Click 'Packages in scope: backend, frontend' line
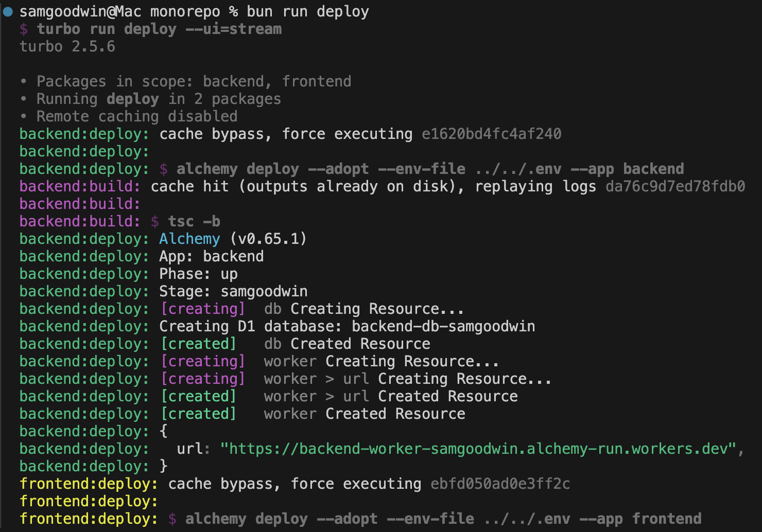The width and height of the screenshot is (762, 532). (x=194, y=81)
